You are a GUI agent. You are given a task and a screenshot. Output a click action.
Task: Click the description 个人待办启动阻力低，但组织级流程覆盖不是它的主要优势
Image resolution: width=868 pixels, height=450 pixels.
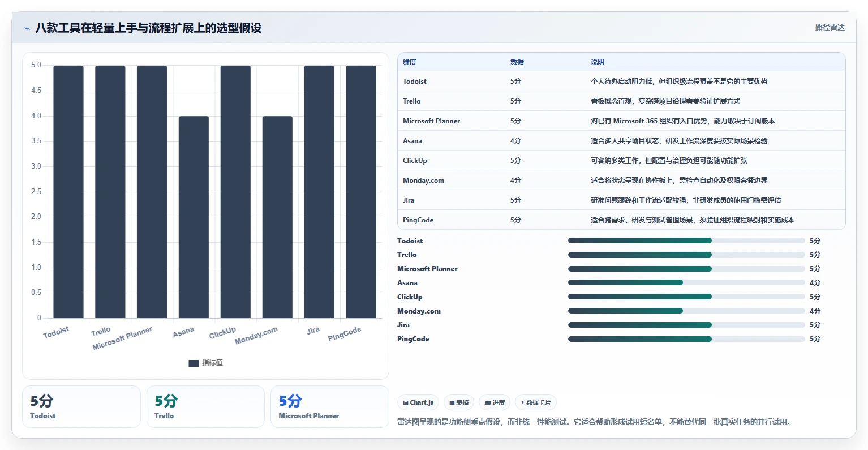pyautogui.click(x=679, y=82)
